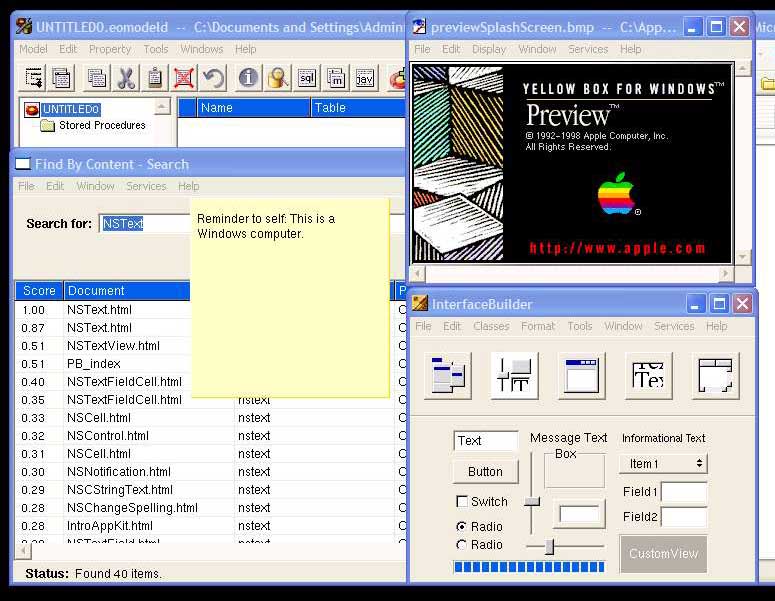Select the Text palette icon
The width and height of the screenshot is (775, 601).
648,376
